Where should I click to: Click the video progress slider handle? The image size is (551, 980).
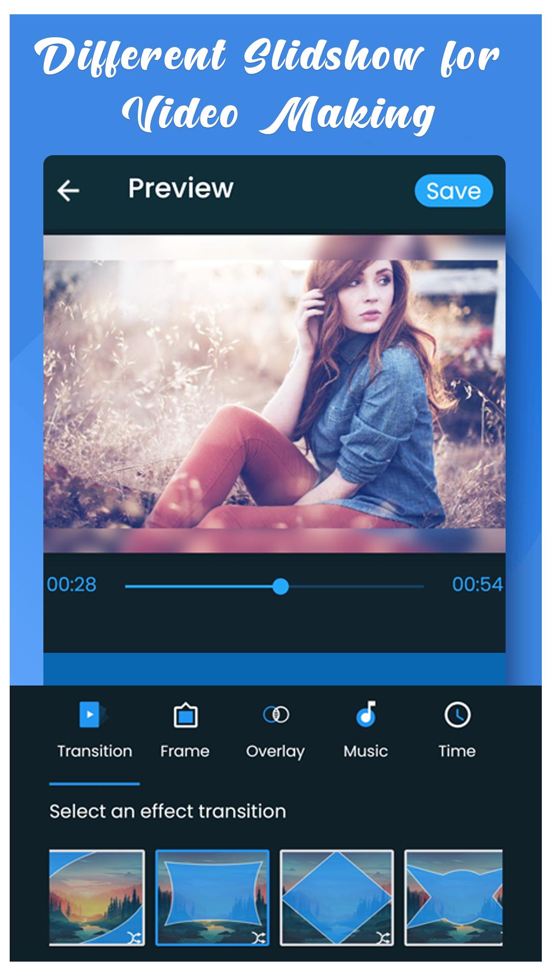pyautogui.click(x=280, y=586)
